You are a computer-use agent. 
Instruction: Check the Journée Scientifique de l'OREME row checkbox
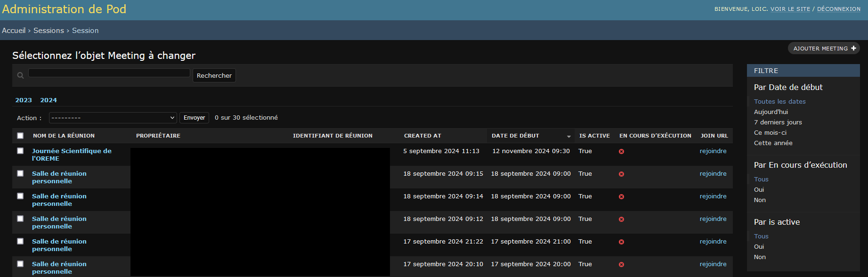coord(20,151)
